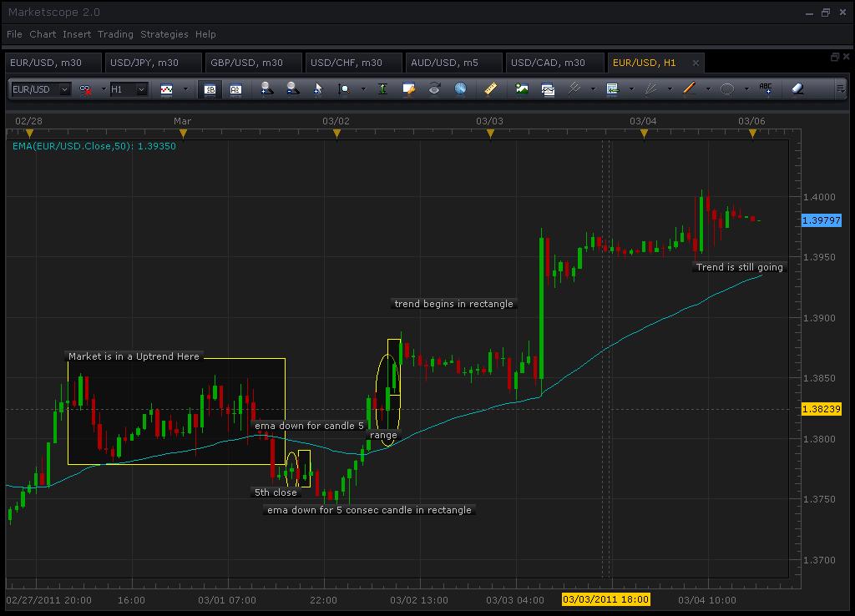Switch to the AUD/USD, m5 tab
This screenshot has width=855, height=616.
(453, 63)
